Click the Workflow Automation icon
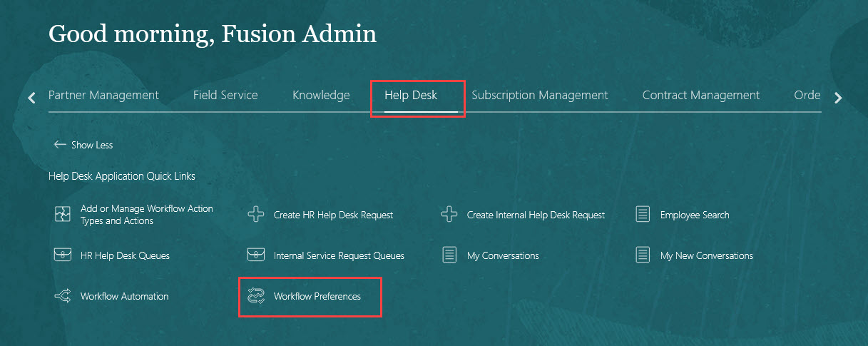The image size is (868, 346). [x=63, y=296]
